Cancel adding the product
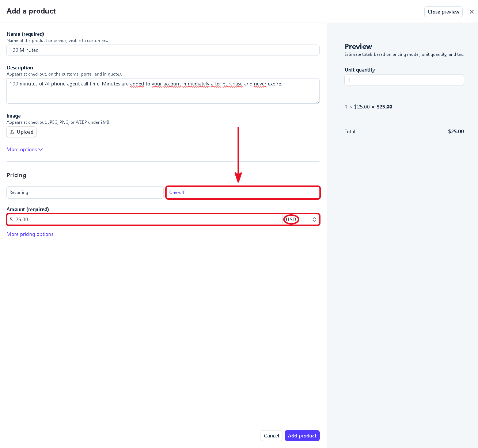 [x=272, y=436]
